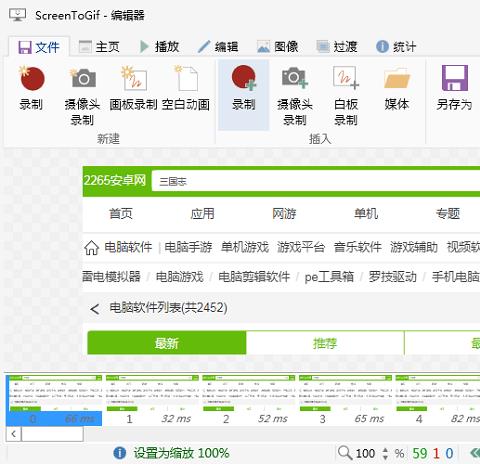Image resolution: width=480 pixels, height=464 pixels.
Task: Select the green 最新 tab
Action: [x=167, y=343]
